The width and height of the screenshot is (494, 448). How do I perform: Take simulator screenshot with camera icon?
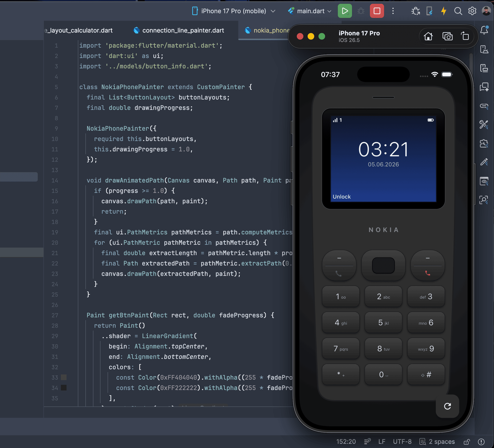pos(448,36)
